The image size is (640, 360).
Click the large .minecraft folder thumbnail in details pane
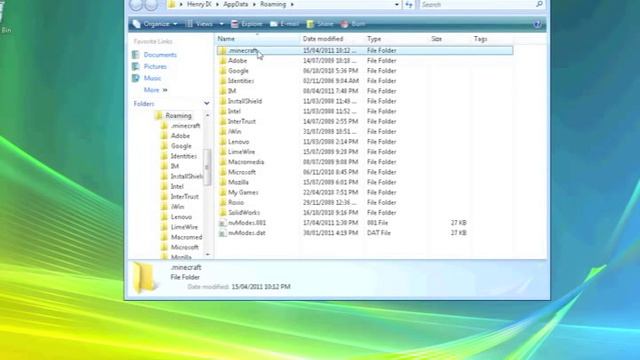[x=144, y=278]
